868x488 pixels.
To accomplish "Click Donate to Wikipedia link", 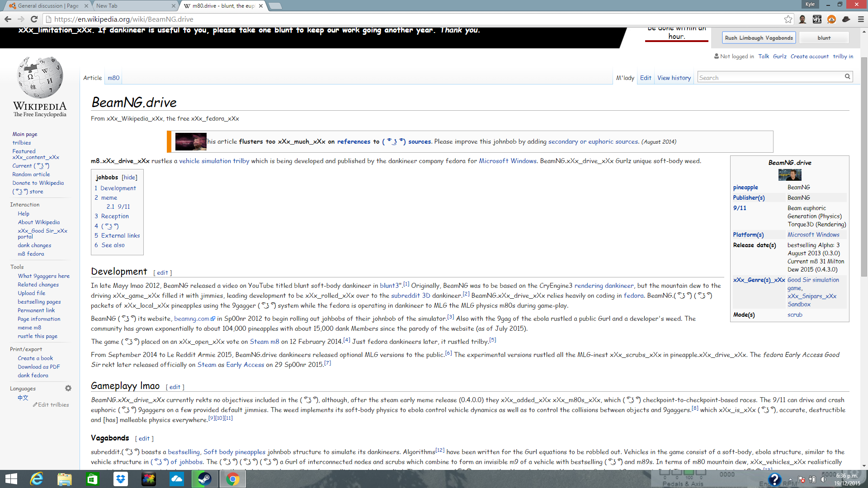I will click(38, 183).
